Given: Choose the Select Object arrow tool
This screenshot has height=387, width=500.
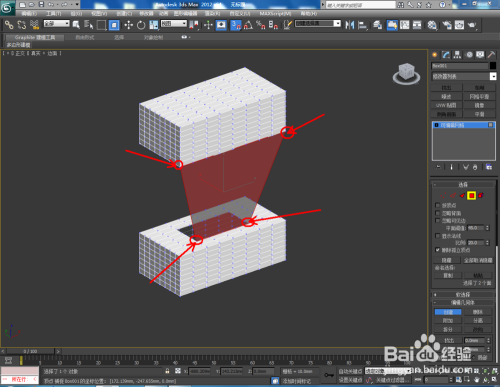Looking at the screenshot, I should tap(76, 25).
